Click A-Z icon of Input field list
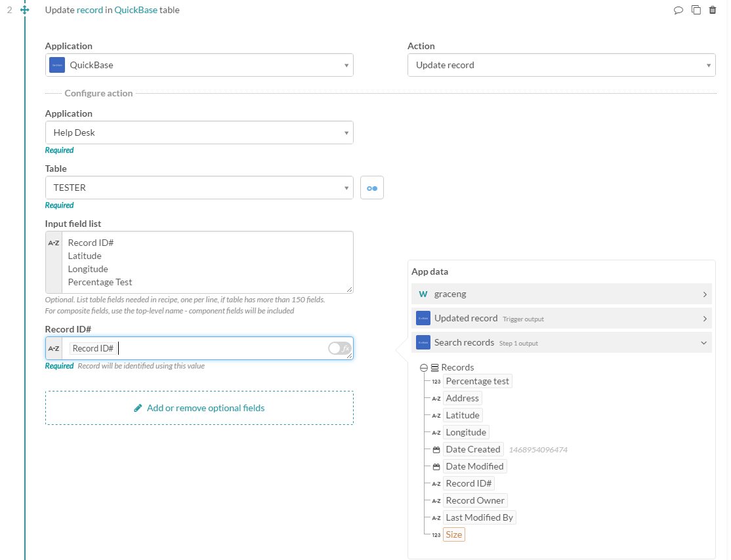Screen dimensions: 731x560 (x=54, y=243)
